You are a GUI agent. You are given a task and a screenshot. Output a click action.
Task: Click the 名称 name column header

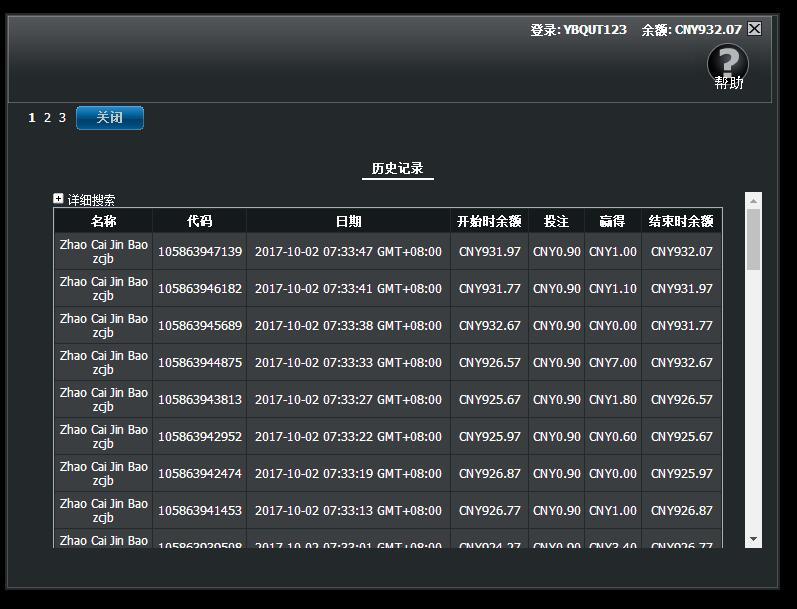(x=103, y=221)
